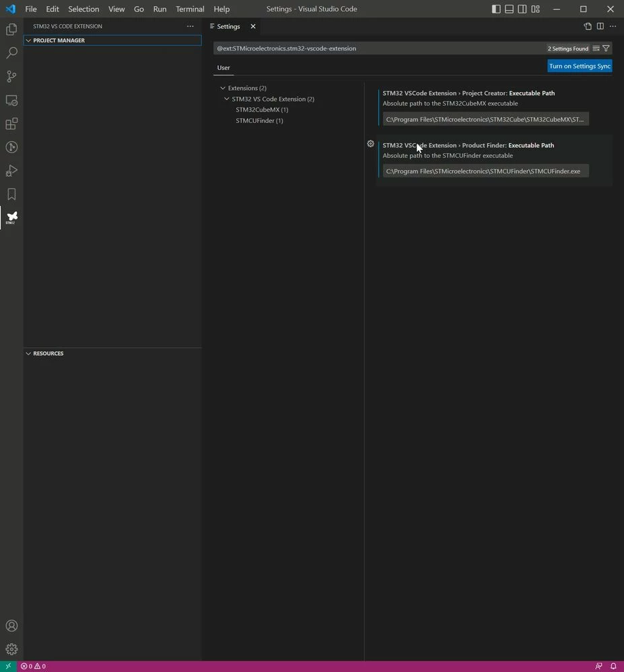Open the Help menu
Screen dimensions: 624x672
pyautogui.click(x=221, y=9)
